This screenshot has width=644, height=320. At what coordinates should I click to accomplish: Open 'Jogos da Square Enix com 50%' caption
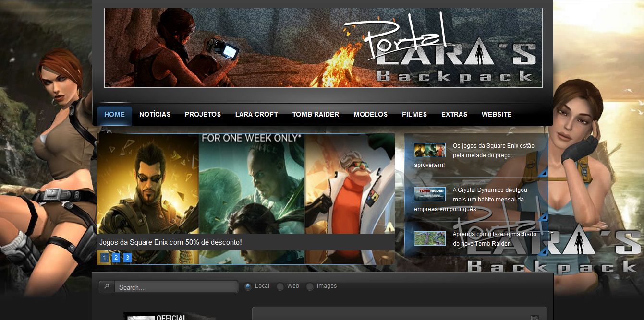point(170,243)
